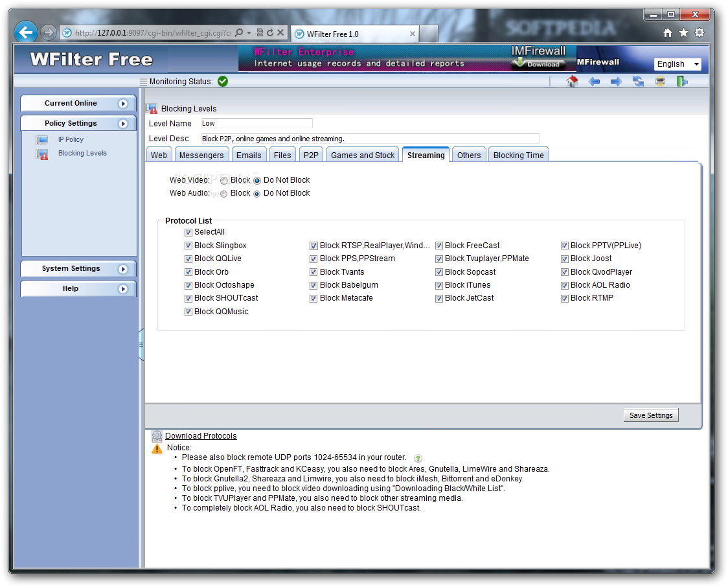
Task: Switch to Games and Stock tab
Action: (363, 155)
